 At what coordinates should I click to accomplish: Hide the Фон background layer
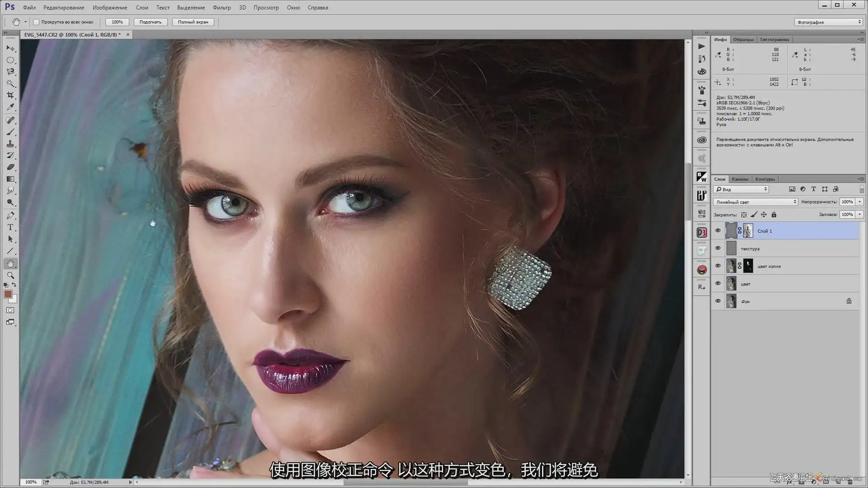pos(718,301)
